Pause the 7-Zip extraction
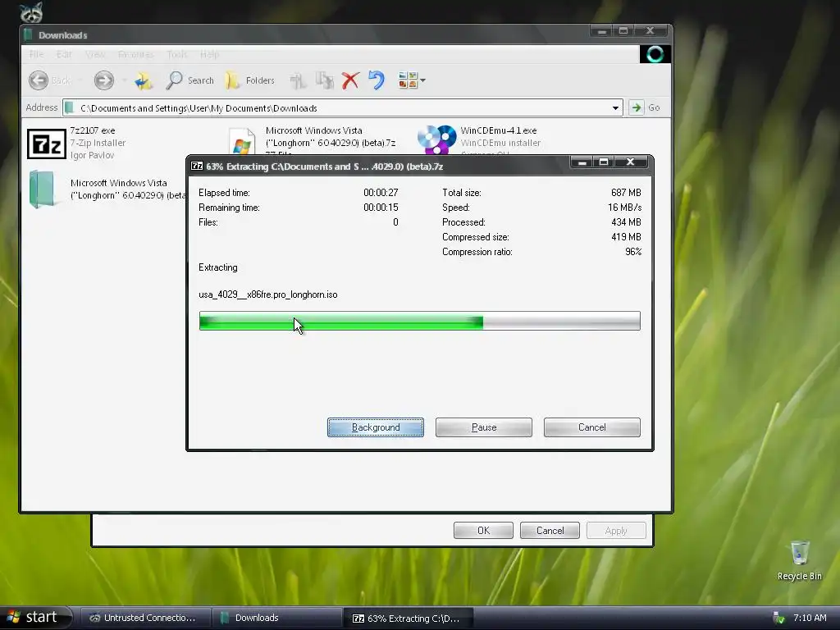The height and width of the screenshot is (630, 840). click(x=484, y=427)
